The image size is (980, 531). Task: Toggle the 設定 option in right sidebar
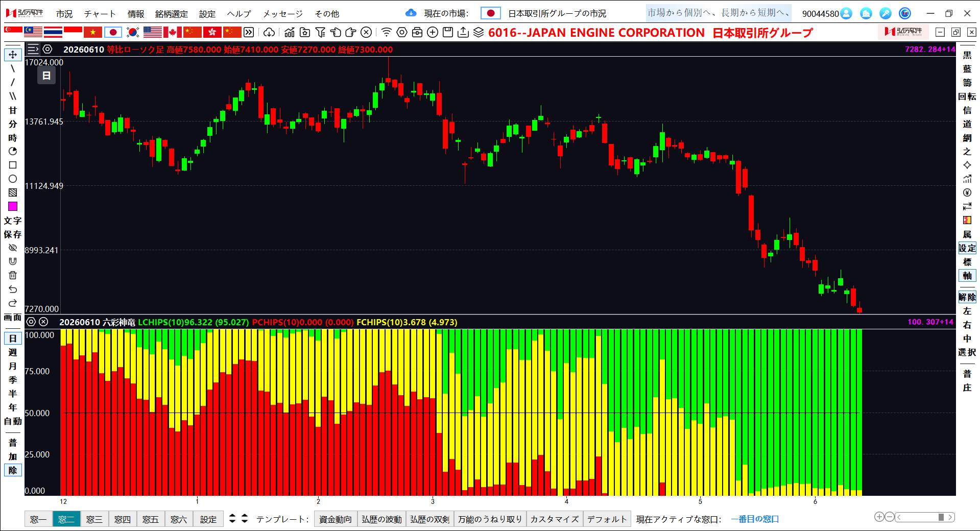point(967,248)
